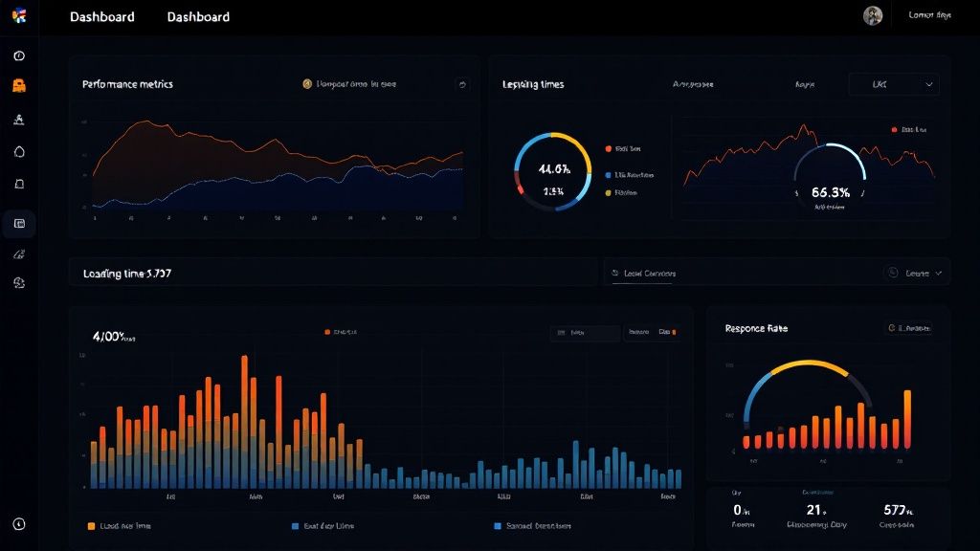Open the globe refresh icon in the sidebar

19,283
